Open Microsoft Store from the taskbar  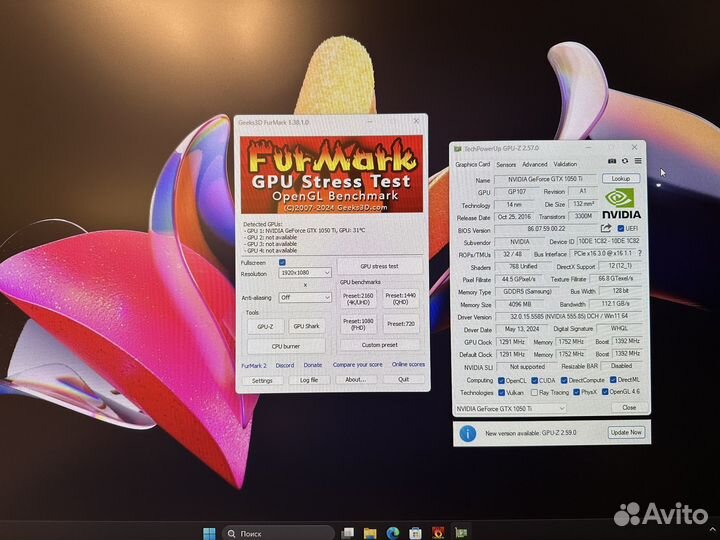415,533
